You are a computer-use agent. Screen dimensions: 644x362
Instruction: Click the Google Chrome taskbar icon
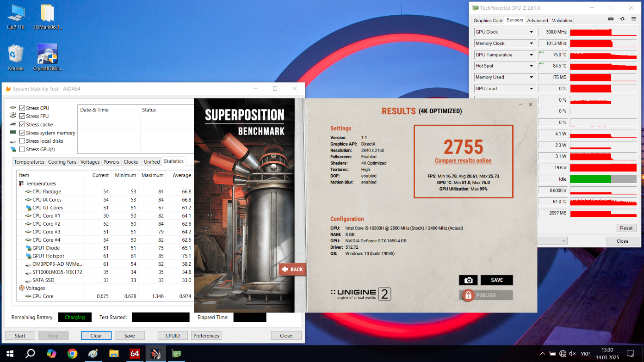click(x=72, y=354)
